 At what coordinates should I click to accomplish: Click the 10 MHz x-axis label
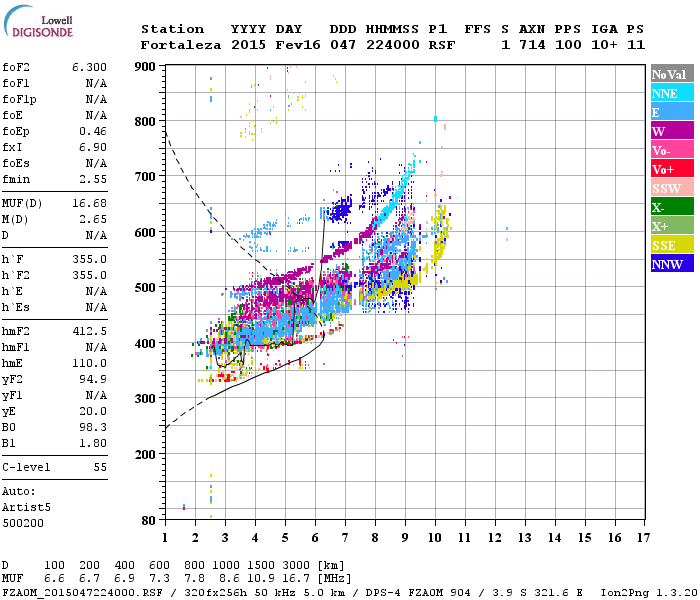[x=435, y=538]
